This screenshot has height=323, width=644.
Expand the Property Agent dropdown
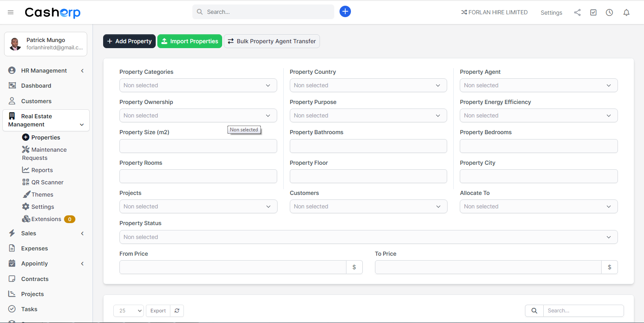538,85
